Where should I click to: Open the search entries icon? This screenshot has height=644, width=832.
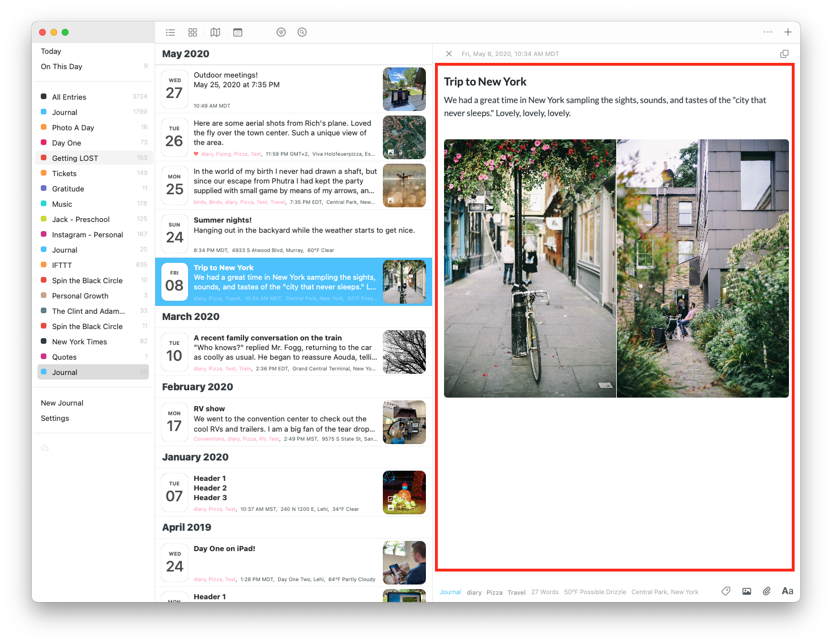point(302,32)
